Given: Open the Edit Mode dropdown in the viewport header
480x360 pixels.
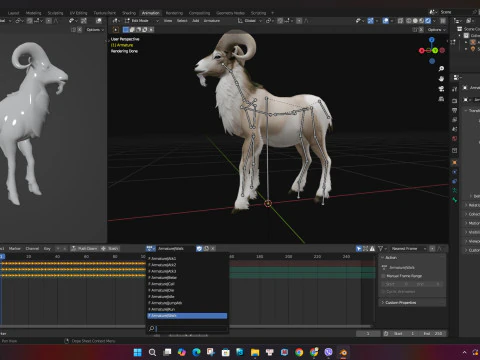Looking at the screenshot, I should tap(142, 21).
